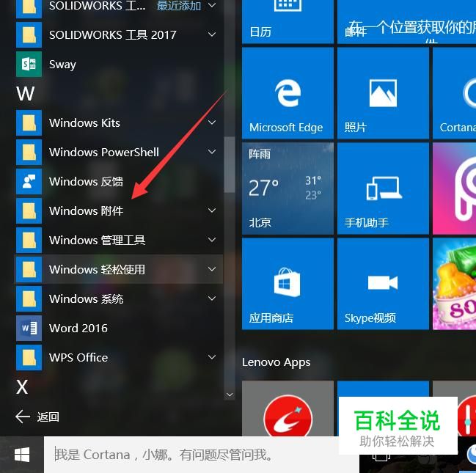
Task: Jump via the W letter header
Action: click(x=25, y=94)
